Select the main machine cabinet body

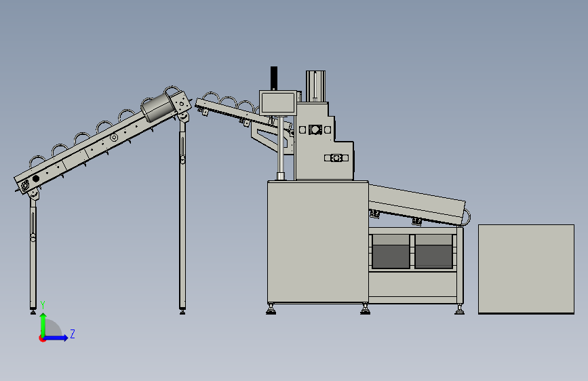pos(318,242)
